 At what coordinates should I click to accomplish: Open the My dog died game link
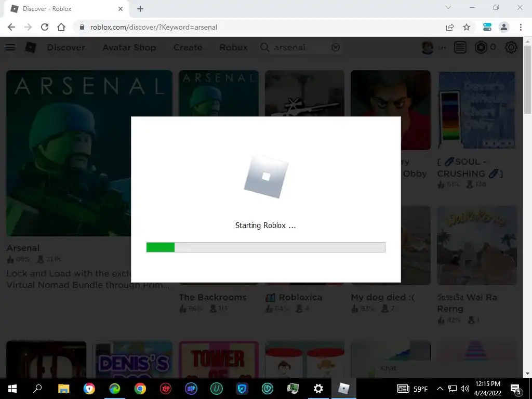[x=383, y=297]
